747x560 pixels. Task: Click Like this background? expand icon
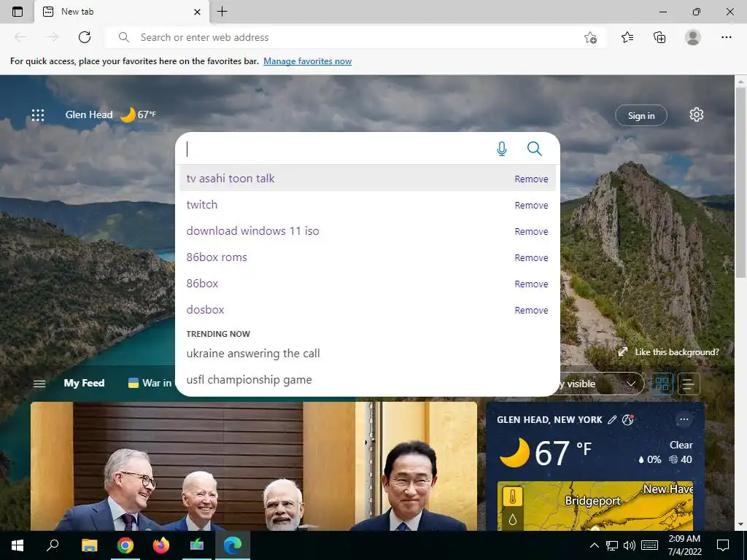tap(623, 352)
